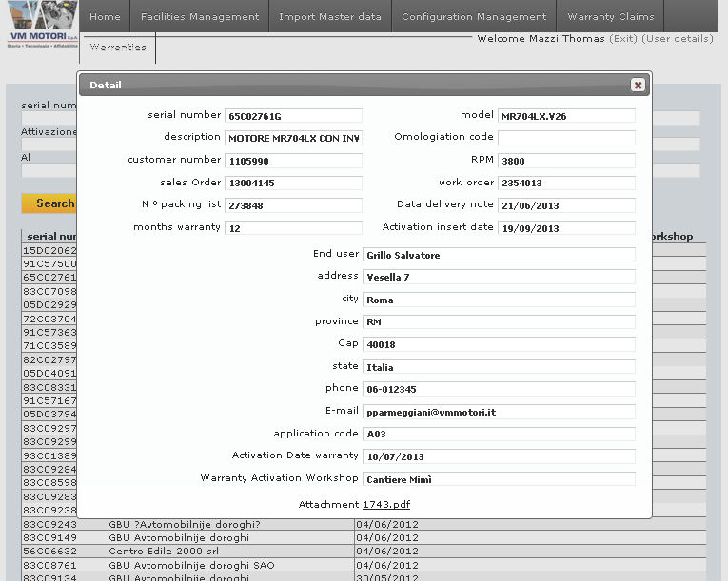The height and width of the screenshot is (581, 728).
Task: Select row with serial 82C02797
Action: [x=49, y=359]
